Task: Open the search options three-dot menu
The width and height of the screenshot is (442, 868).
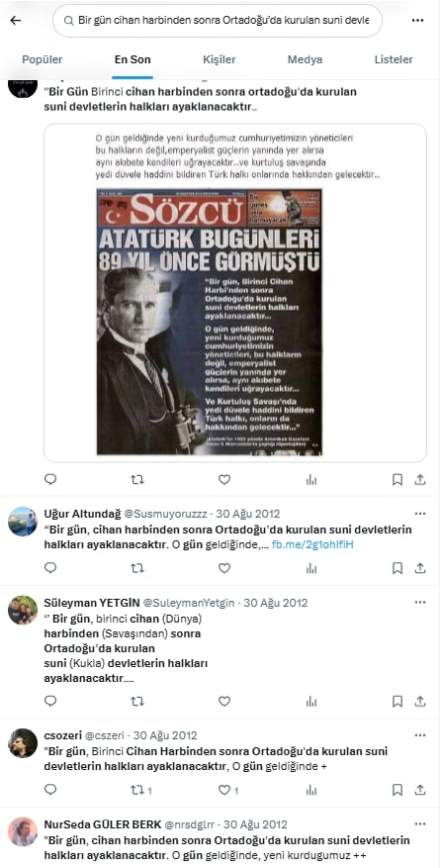Action: tap(417, 21)
